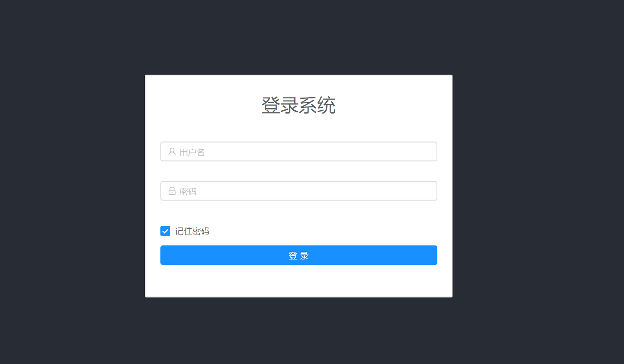Toggle the blue remember password checkbox
This screenshot has height=364, width=624.
165,231
